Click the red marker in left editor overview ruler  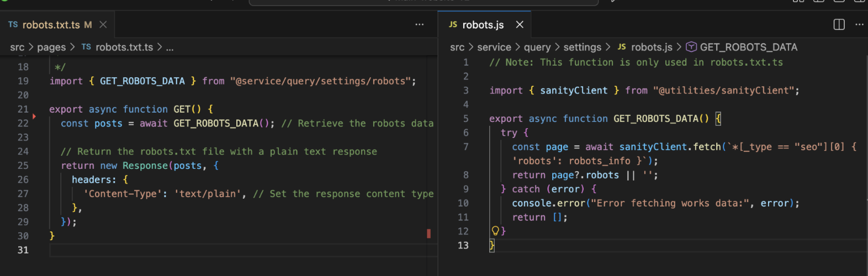click(428, 233)
